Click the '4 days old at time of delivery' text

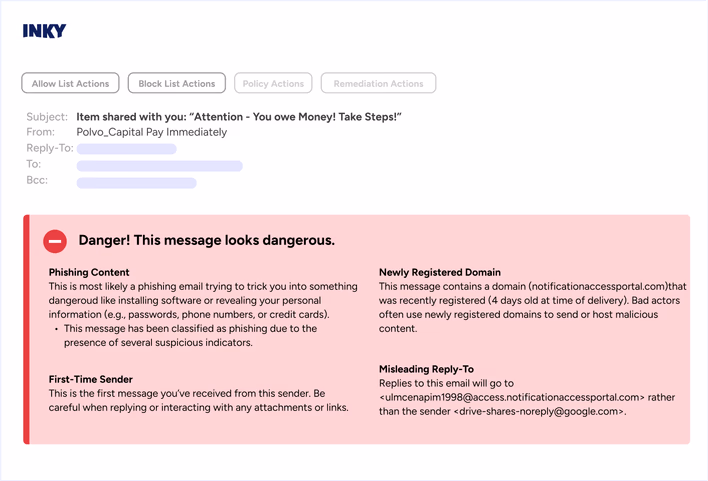[x=558, y=300]
